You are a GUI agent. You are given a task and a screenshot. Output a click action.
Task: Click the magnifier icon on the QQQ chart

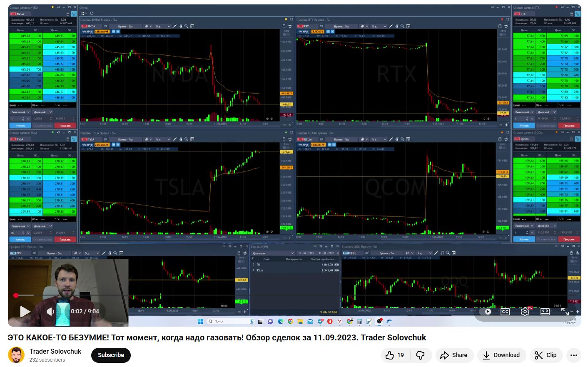point(448,253)
